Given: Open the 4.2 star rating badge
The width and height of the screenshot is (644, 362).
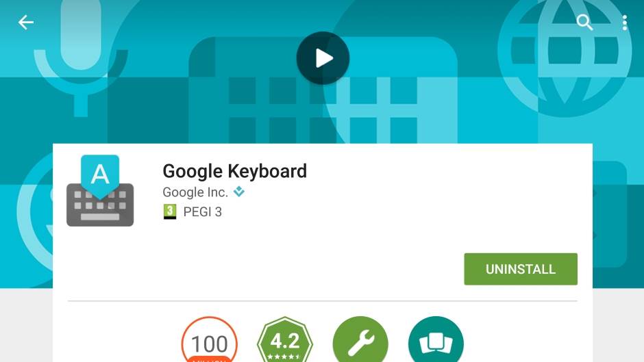Looking at the screenshot, I should point(285,340).
